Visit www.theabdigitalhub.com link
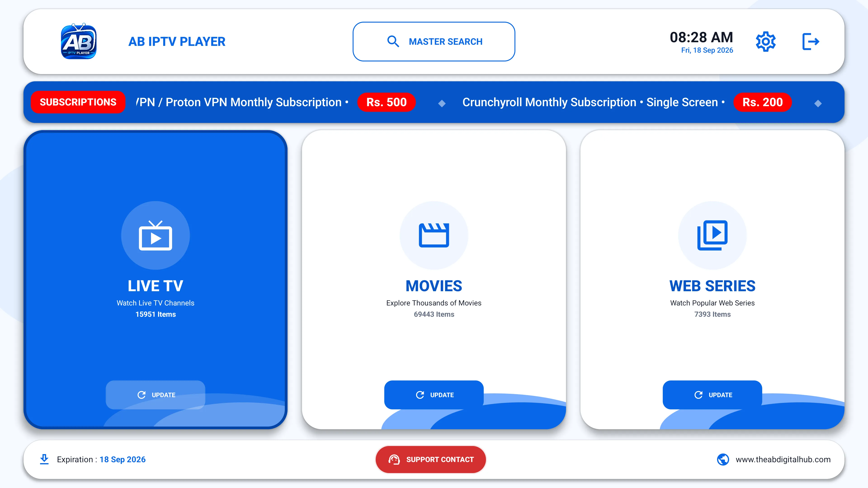Screen dimensions: 868x488 pos(783,459)
